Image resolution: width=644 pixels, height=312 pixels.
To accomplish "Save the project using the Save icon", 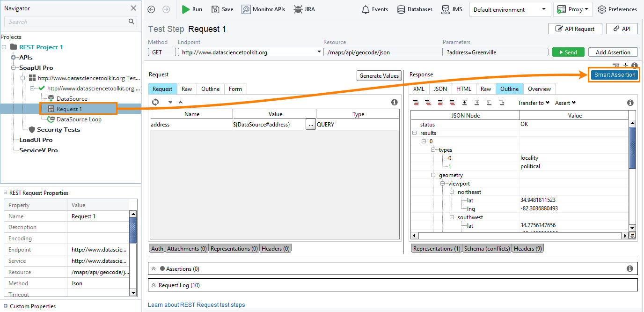I will (215, 9).
